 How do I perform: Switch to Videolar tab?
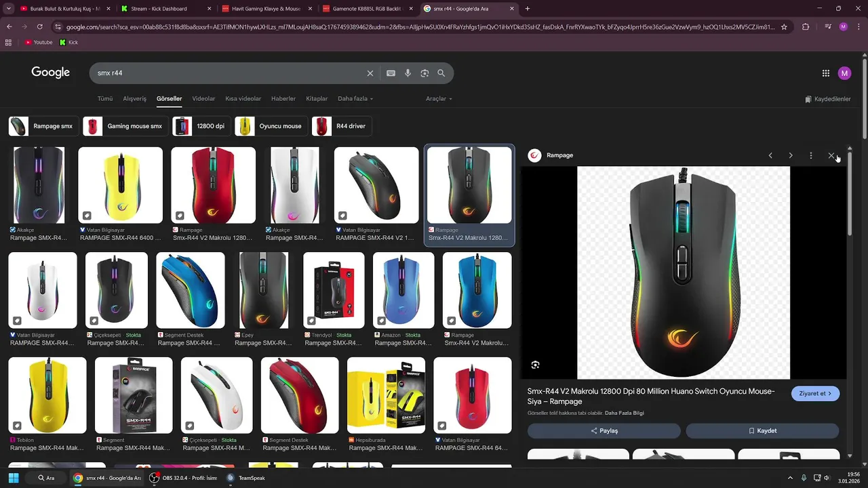coord(203,99)
